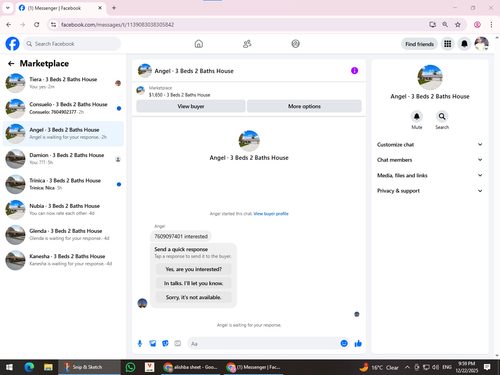This screenshot has width=500, height=375.
Task: Open the View buyer profile link
Action: click(x=271, y=214)
